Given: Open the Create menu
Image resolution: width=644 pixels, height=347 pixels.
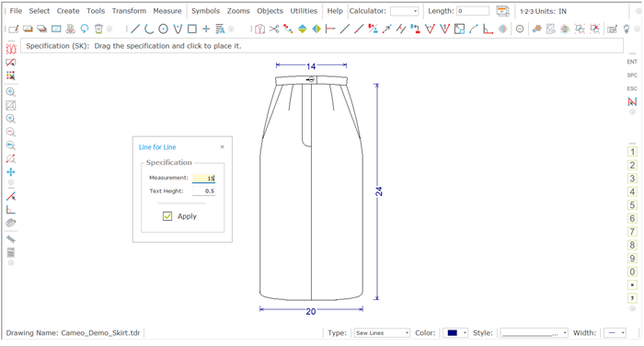Looking at the screenshot, I should [68, 11].
